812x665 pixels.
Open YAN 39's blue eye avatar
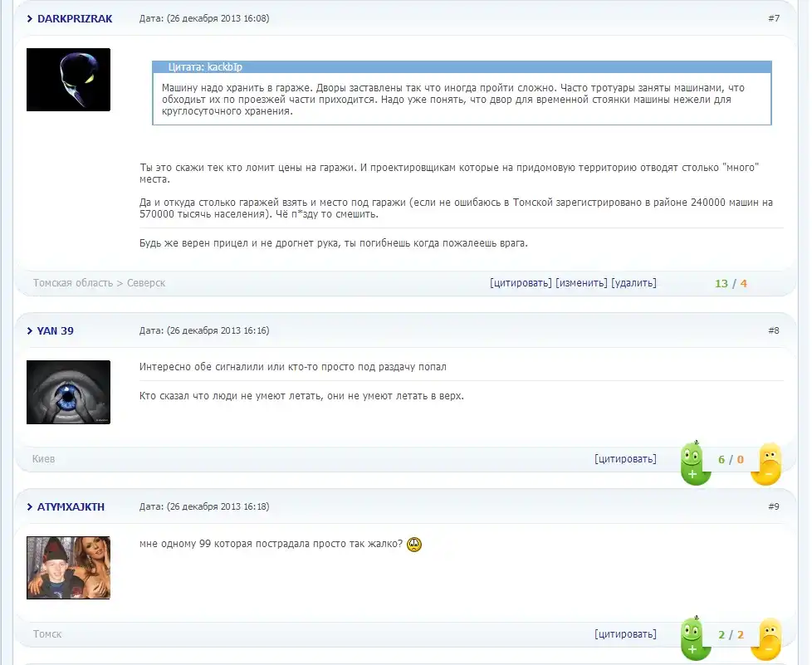(68, 392)
